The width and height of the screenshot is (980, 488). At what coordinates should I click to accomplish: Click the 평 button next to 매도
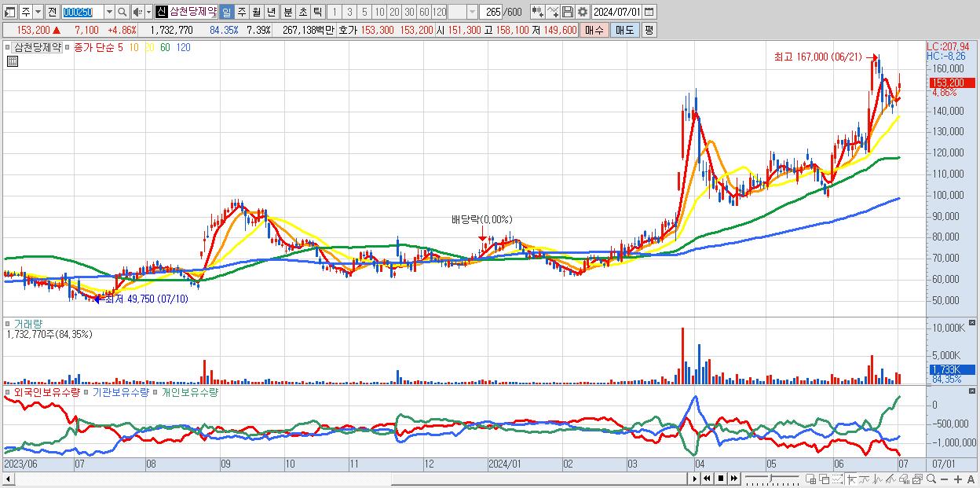649,30
